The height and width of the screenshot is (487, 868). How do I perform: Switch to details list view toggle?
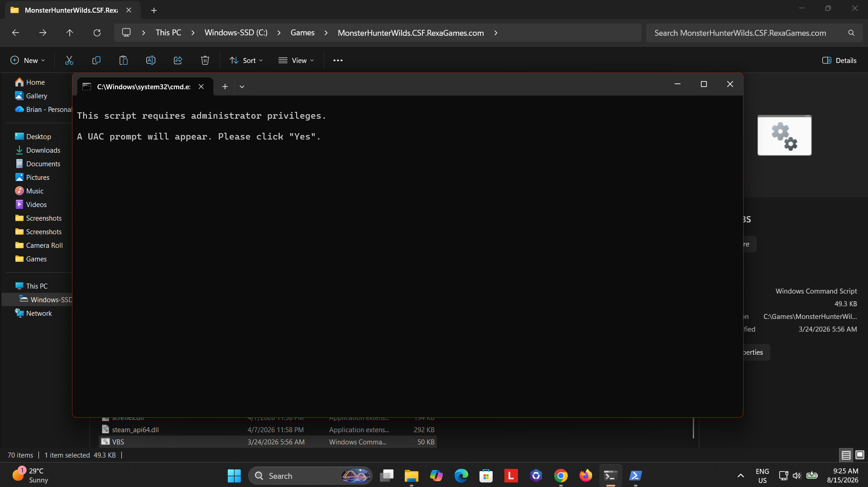point(846,455)
